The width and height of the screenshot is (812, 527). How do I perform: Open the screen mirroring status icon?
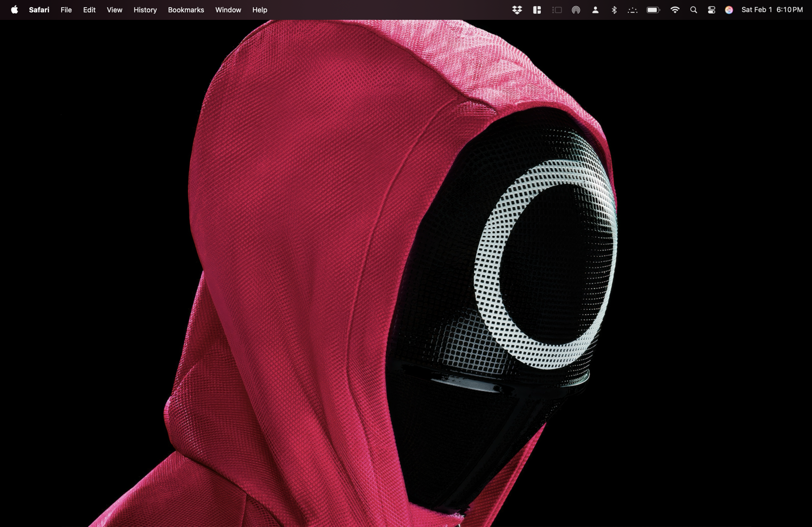[x=557, y=9]
